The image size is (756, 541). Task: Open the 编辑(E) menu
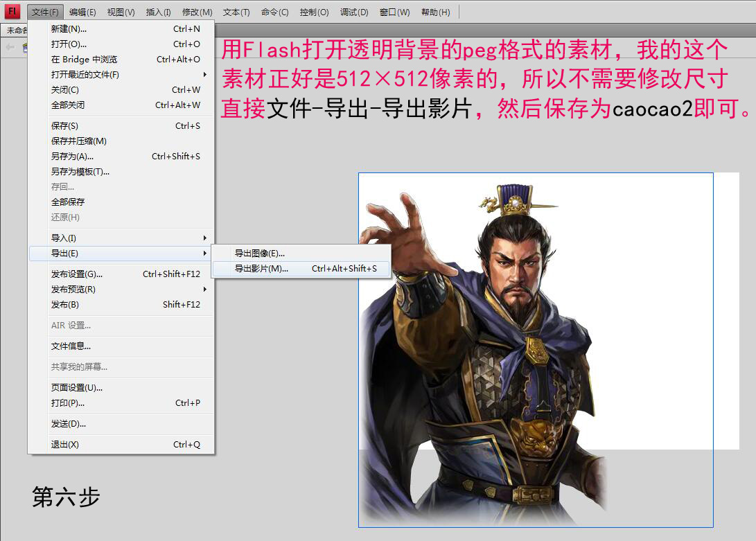click(x=82, y=12)
